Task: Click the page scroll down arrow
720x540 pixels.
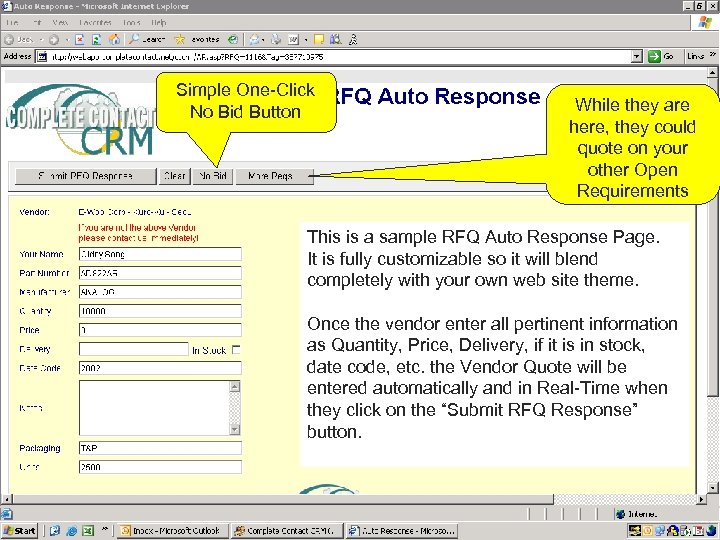Action: click(713, 488)
